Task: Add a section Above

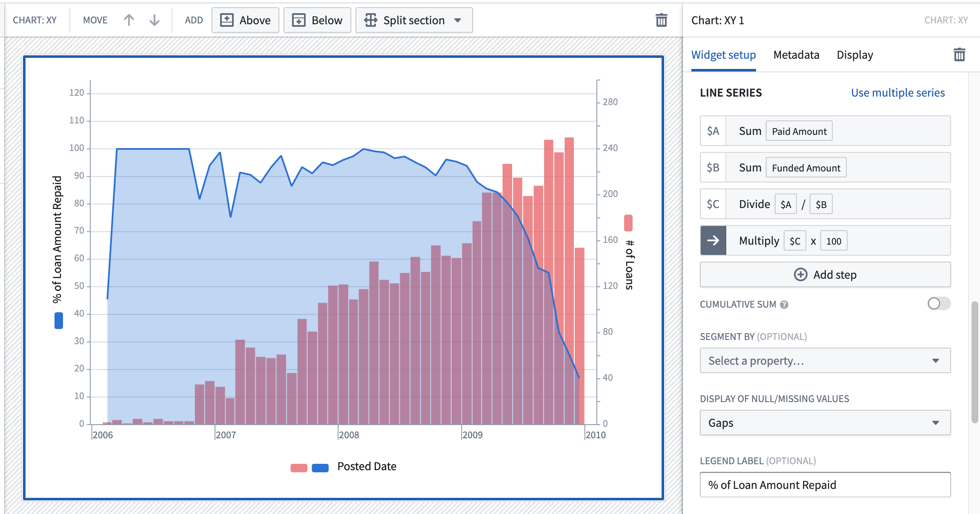Action: [x=245, y=20]
